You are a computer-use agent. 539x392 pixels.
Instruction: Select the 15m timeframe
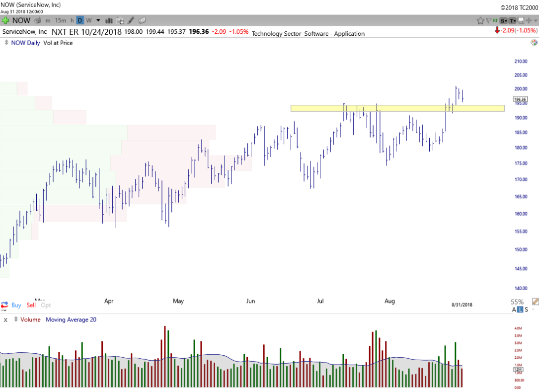click(60, 20)
